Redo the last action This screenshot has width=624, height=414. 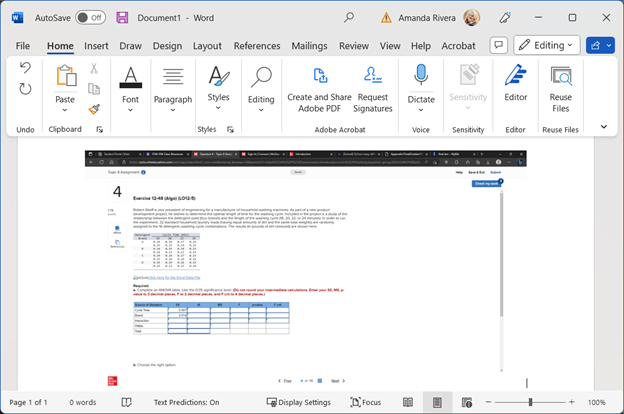(25, 88)
